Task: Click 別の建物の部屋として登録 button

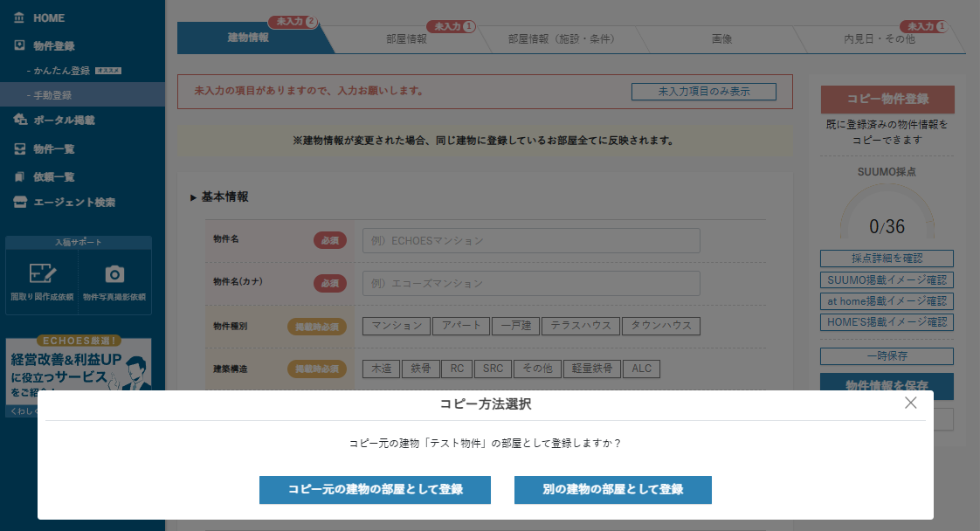Action: point(612,490)
